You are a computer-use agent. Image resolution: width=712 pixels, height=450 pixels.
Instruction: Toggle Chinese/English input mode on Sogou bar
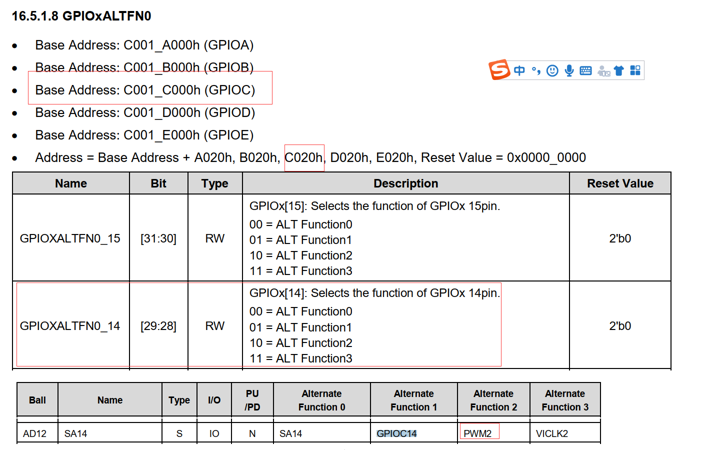click(x=519, y=70)
